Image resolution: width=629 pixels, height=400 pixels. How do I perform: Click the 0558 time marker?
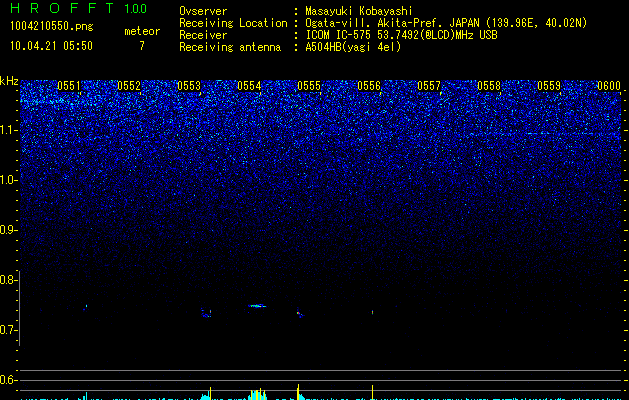point(489,86)
